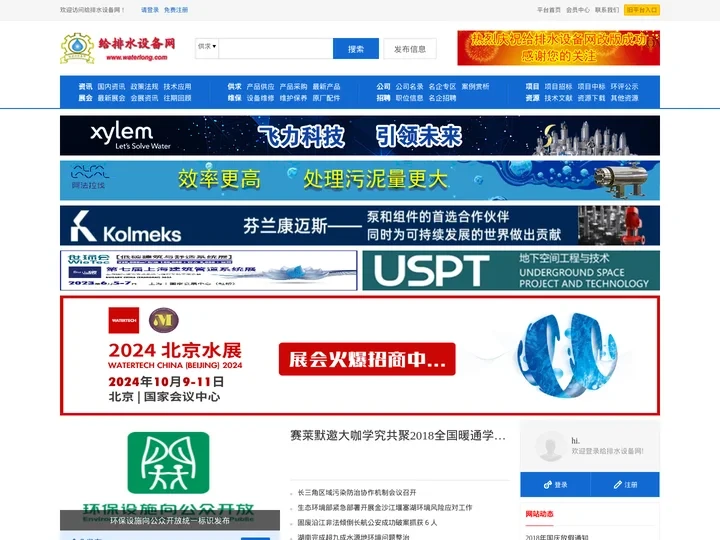Select 最新产品 in the navigation bar
720x540 pixels.
click(326, 86)
